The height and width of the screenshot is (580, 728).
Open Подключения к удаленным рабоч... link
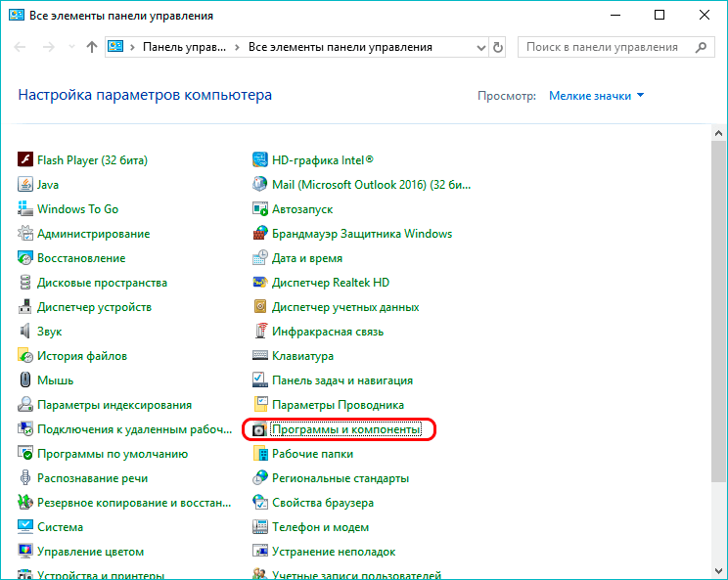[x=134, y=429]
